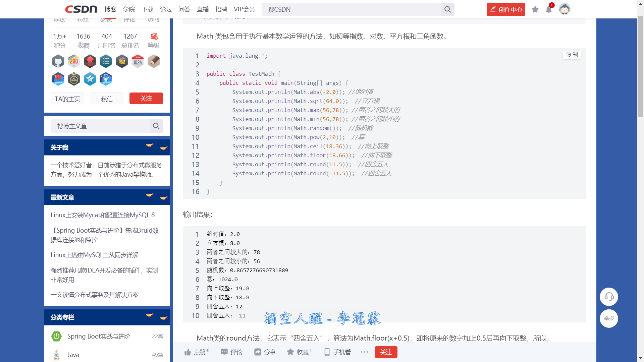Open the more options ellipsis menu
Image resolution: width=644 pixels, height=362 pixels.
click(x=364, y=352)
